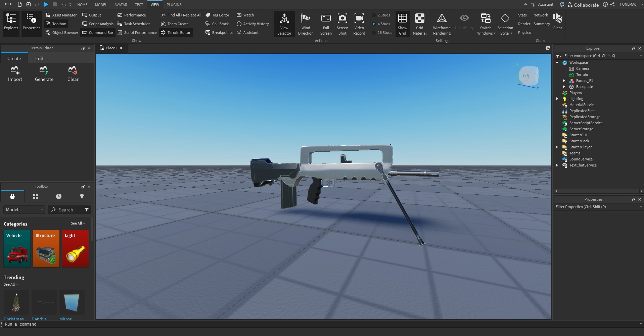Image resolution: width=644 pixels, height=336 pixels.
Task: Expand the Lighting service node
Action: point(557,99)
